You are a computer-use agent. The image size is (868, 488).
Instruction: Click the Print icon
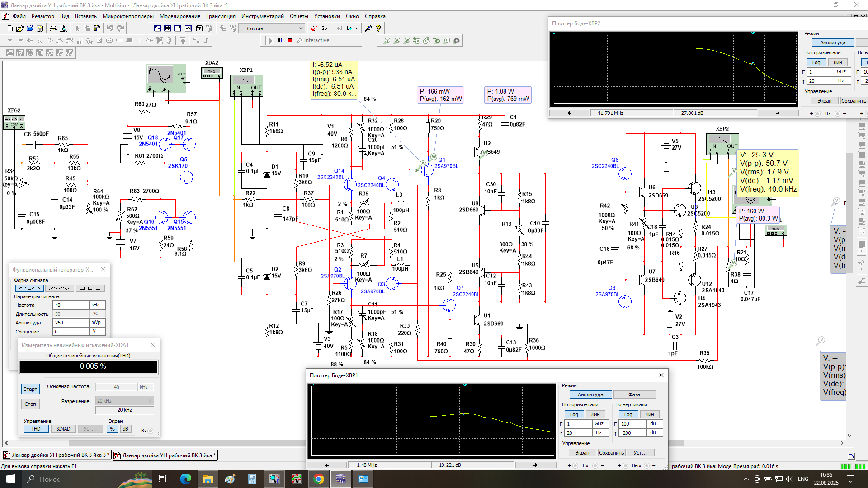(53, 28)
